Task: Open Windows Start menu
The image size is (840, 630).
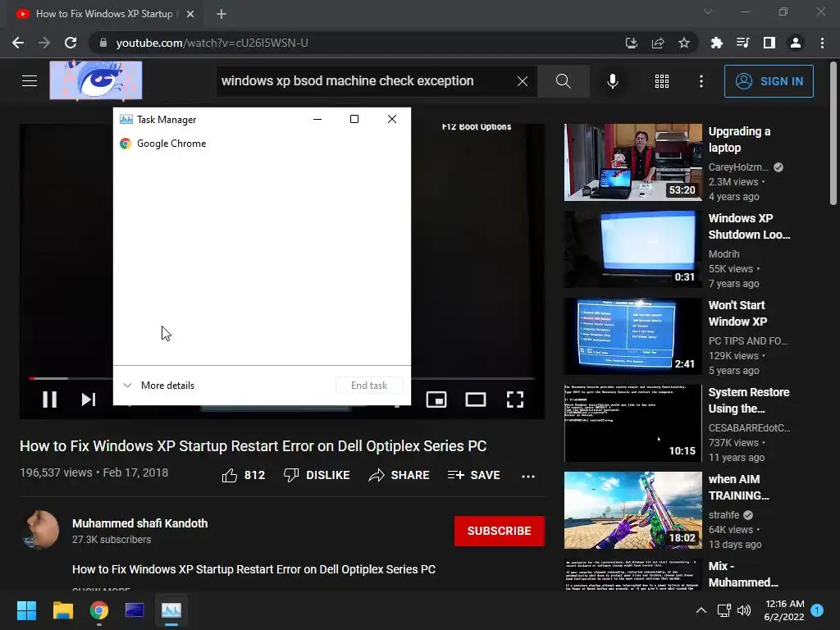Action: click(26, 610)
